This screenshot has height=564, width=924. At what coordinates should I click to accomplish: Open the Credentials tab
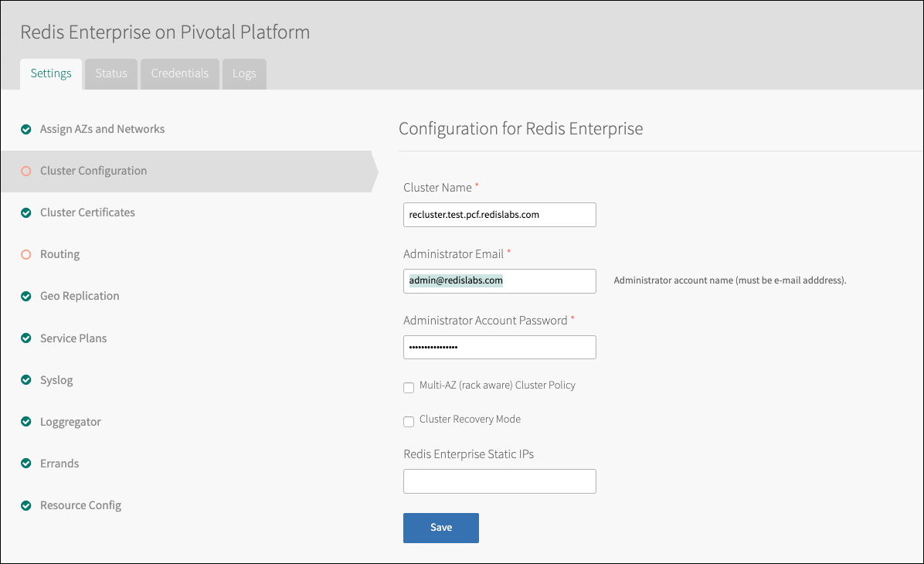pos(180,73)
